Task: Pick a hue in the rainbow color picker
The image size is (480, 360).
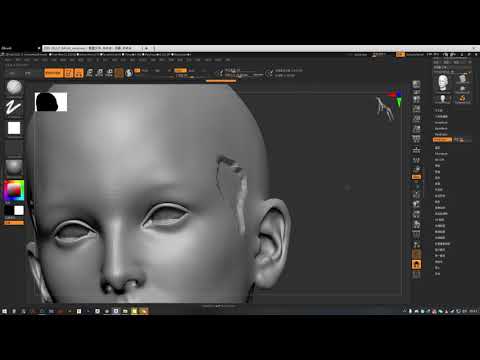Action: pos(14,190)
